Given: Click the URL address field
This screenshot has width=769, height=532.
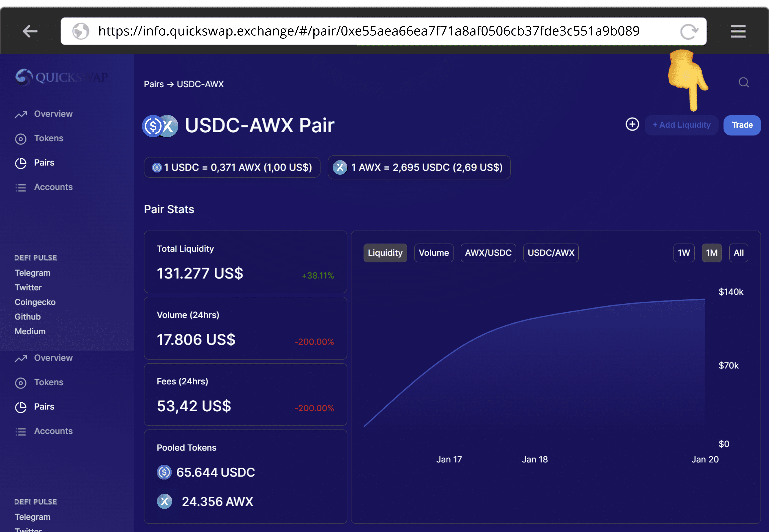Looking at the screenshot, I should coord(367,31).
